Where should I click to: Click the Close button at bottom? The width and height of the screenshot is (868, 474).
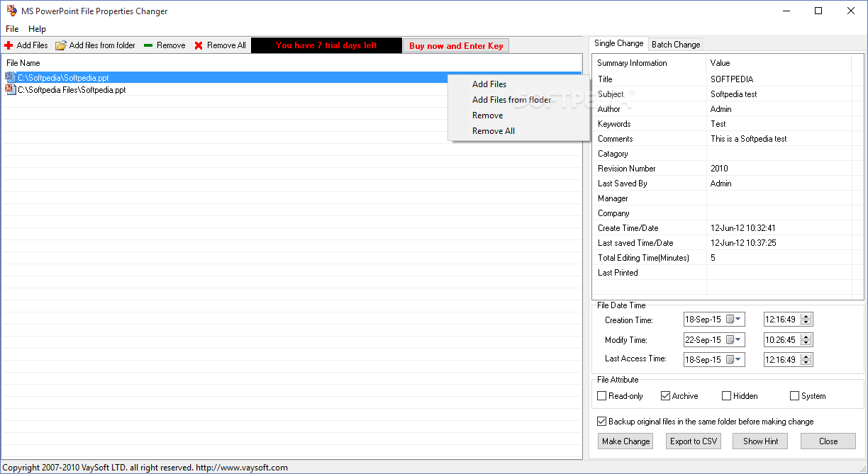click(x=828, y=441)
